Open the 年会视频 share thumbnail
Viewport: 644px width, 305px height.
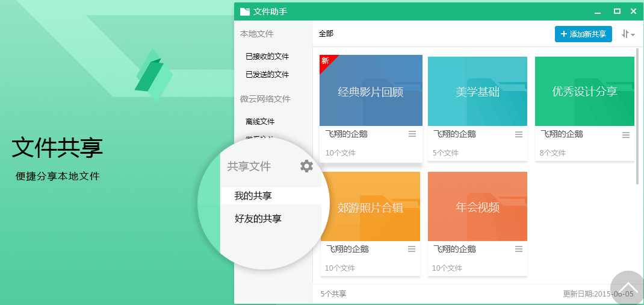[477, 206]
